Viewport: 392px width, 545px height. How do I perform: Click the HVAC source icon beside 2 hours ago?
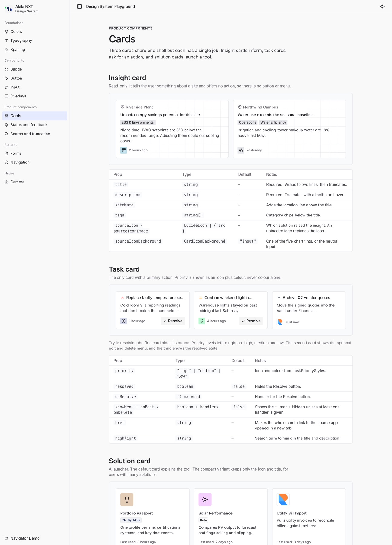(124, 150)
